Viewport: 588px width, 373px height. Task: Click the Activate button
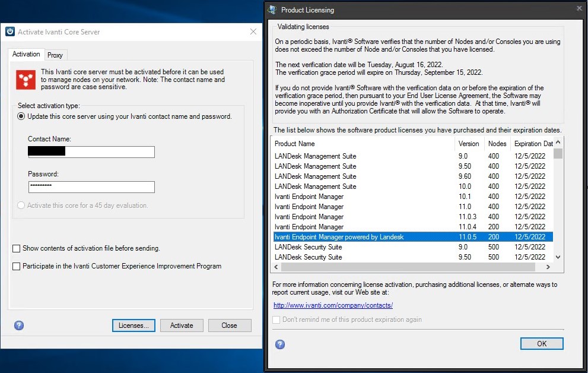182,325
